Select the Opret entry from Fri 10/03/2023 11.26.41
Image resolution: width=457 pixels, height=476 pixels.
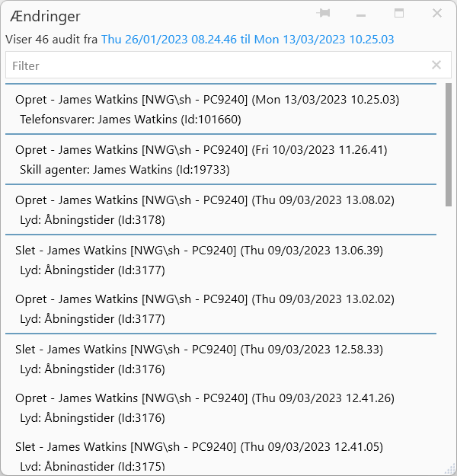click(201, 150)
